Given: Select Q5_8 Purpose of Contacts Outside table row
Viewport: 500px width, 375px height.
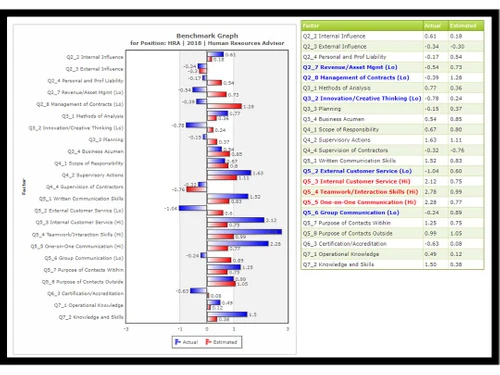Looking at the screenshot, I should [x=392, y=233].
